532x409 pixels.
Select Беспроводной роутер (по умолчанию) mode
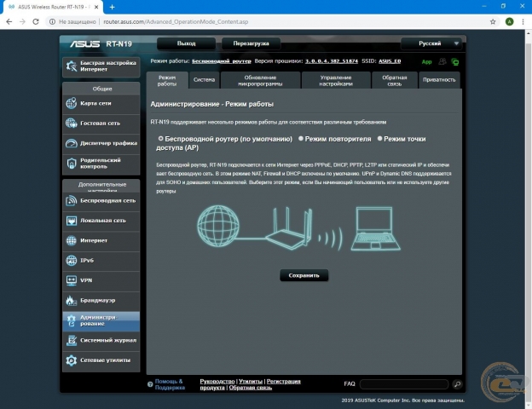coord(161,139)
